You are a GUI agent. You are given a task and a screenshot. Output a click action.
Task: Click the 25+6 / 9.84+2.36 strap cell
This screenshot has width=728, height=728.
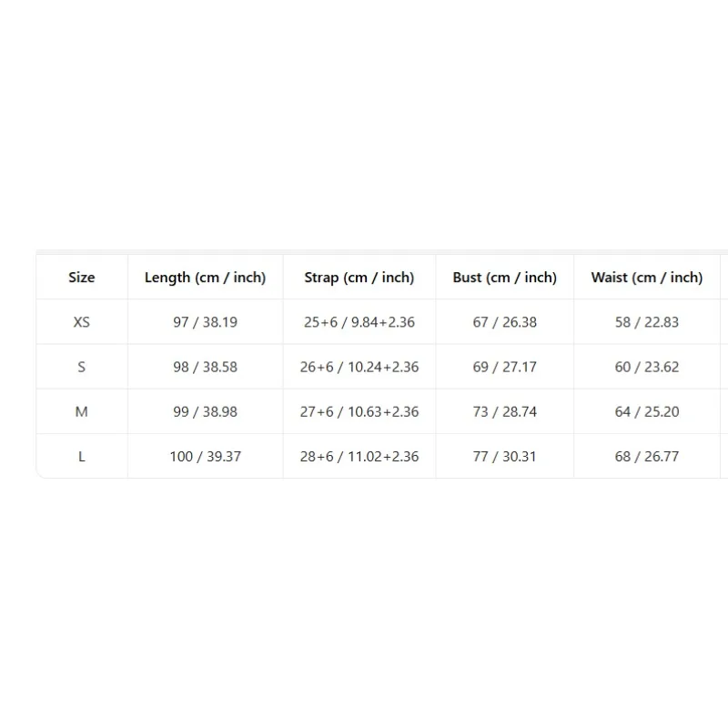coord(359,322)
